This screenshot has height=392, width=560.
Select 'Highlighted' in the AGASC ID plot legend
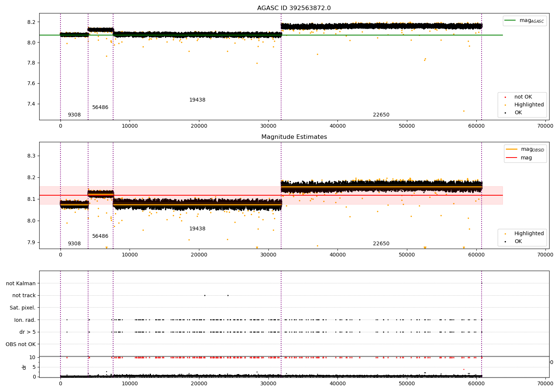pos(529,105)
